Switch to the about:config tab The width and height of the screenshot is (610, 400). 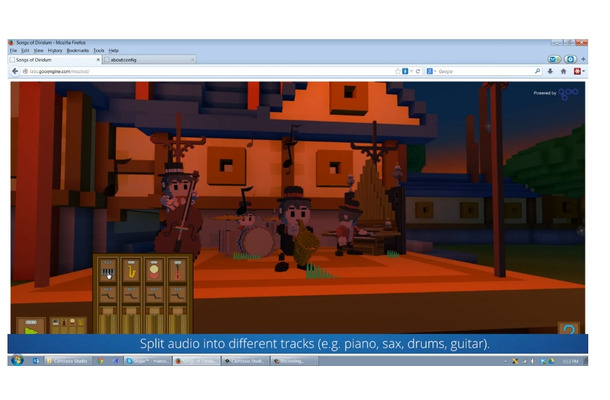coord(149,60)
